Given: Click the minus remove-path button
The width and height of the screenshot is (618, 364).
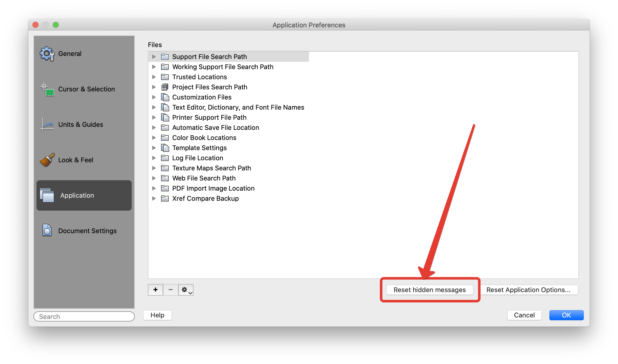Looking at the screenshot, I should pyautogui.click(x=170, y=290).
